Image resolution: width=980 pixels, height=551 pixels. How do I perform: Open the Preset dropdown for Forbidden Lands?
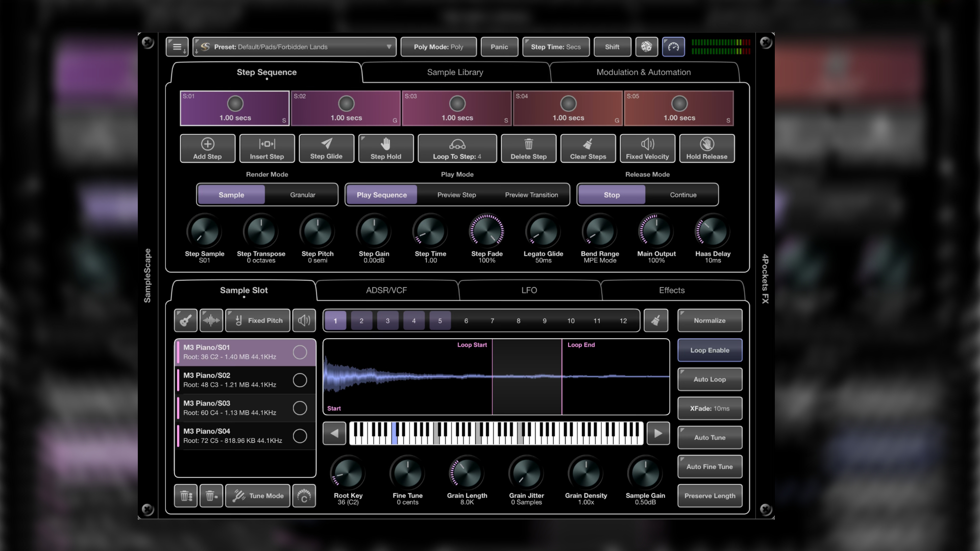tap(294, 46)
